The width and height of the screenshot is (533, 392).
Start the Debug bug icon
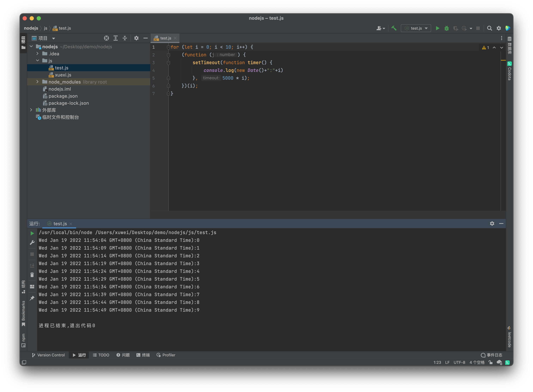446,28
